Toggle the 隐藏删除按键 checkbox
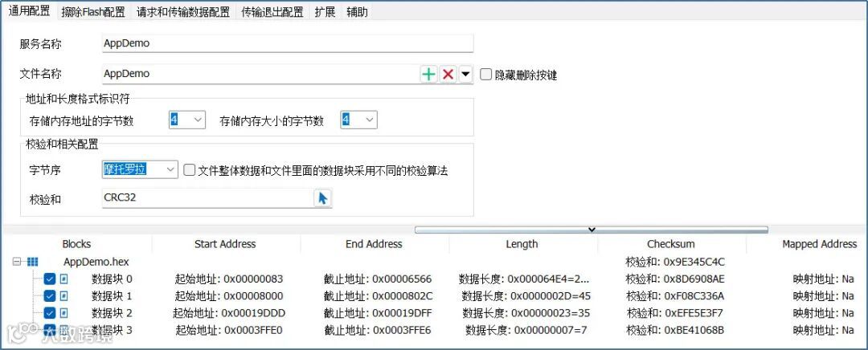 coord(485,75)
